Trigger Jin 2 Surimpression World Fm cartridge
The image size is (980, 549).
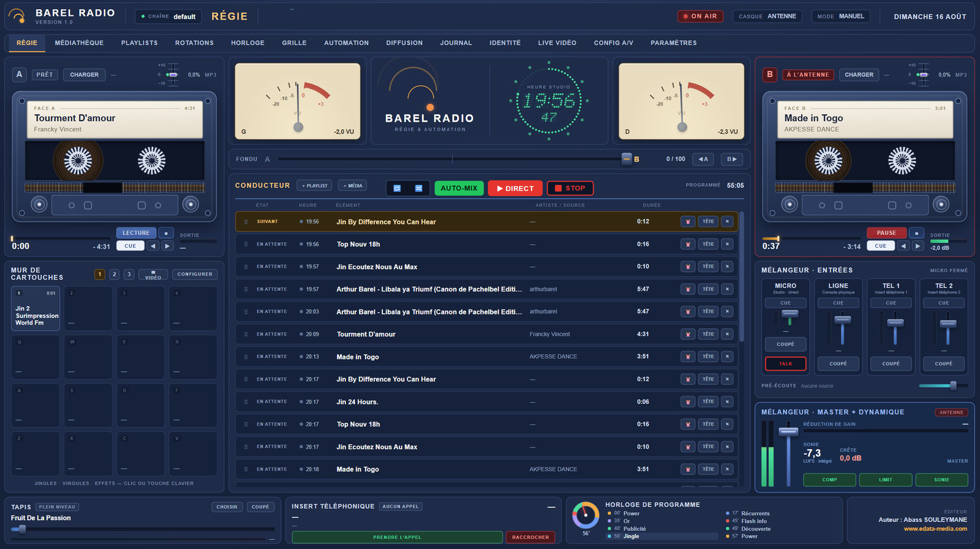pyautogui.click(x=36, y=309)
